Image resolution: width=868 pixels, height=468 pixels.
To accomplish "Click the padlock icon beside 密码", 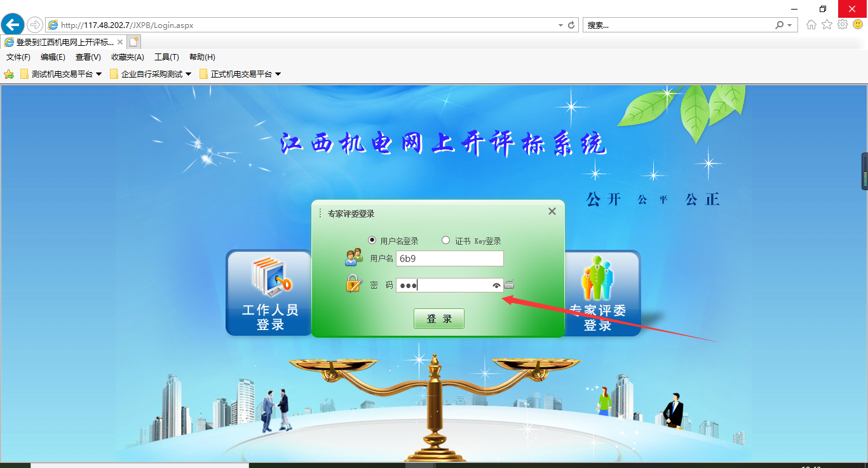I will point(354,283).
